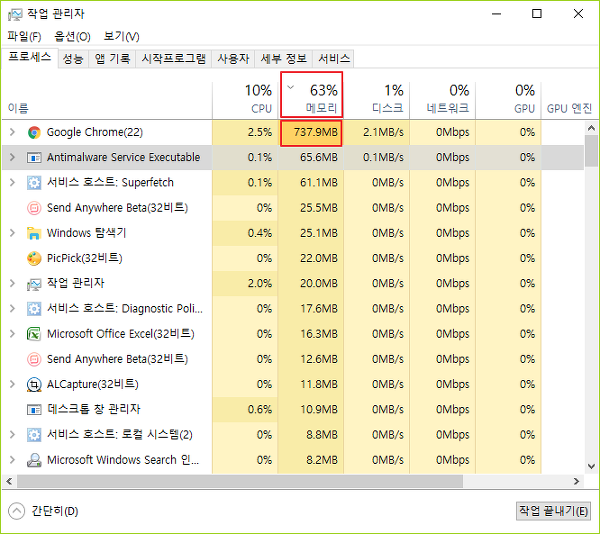Click 간단히(D) to show fewer details
Image resolution: width=600 pixels, height=534 pixels.
point(43,511)
